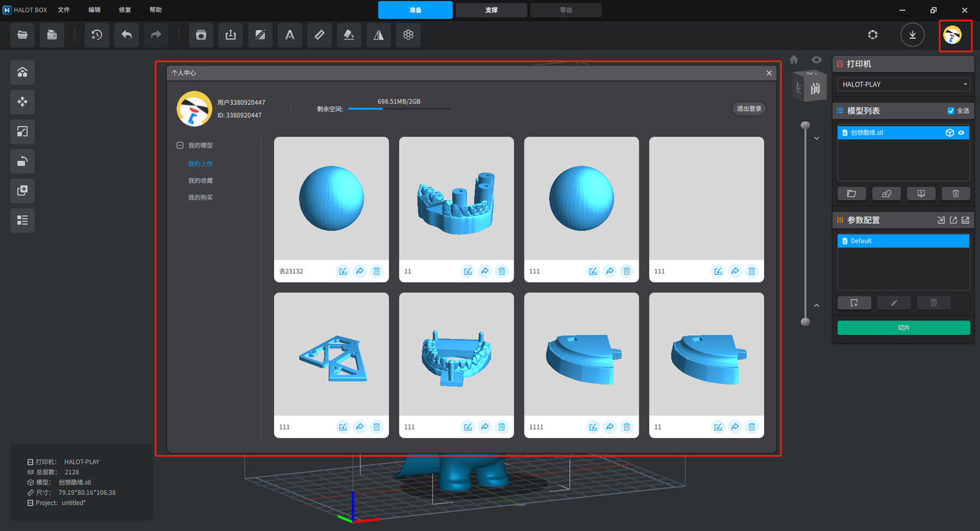The image size is (980, 531).
Task: Click the up chevron beside layer slider
Action: (x=816, y=306)
